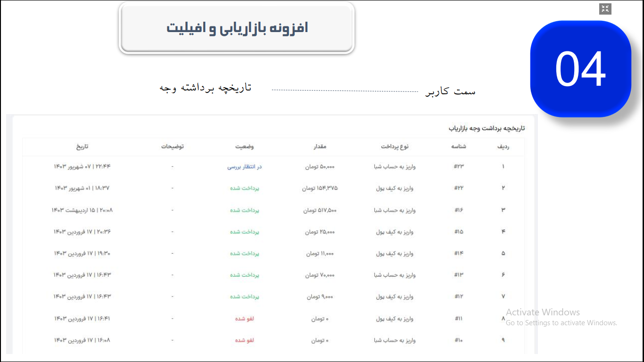
Task: Open withdrawal record with ID #22
Action: pyautogui.click(x=459, y=188)
